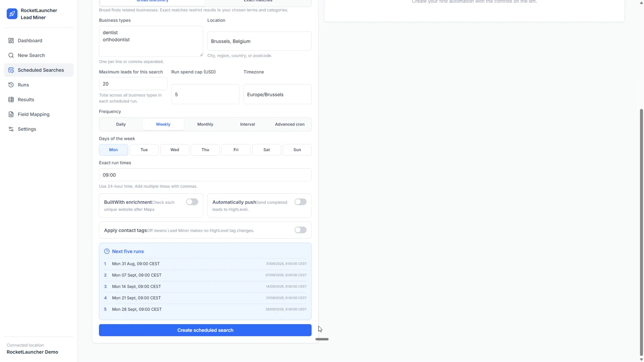Click the RocketLauncher Lead Miner title
This screenshot has width=644, height=362.
(39, 14)
